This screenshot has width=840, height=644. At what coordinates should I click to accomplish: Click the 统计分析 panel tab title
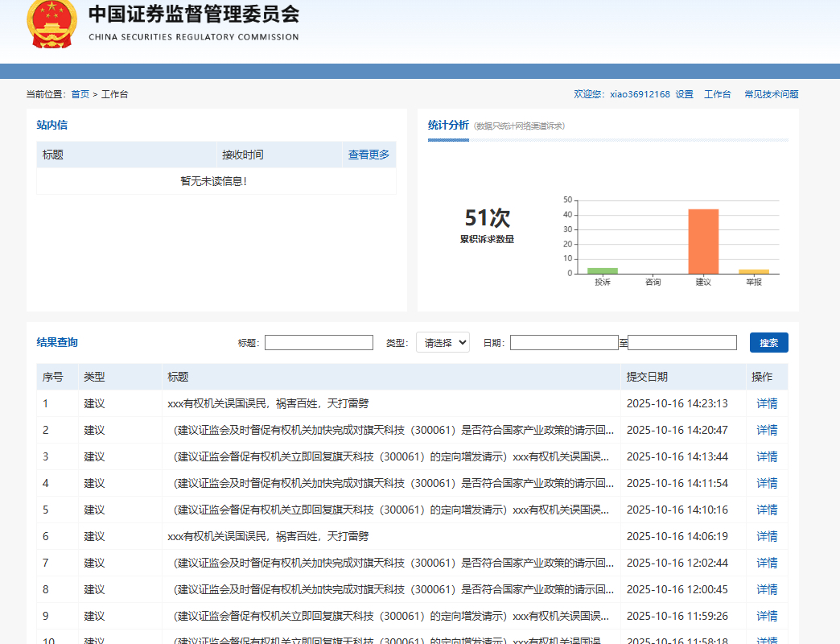tap(448, 125)
